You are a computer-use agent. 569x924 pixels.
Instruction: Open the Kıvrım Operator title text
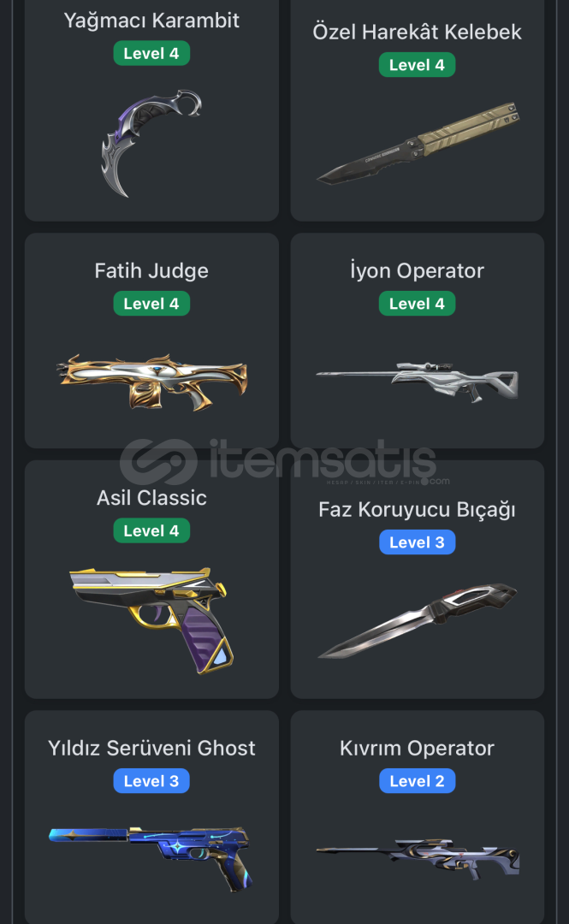point(418,748)
